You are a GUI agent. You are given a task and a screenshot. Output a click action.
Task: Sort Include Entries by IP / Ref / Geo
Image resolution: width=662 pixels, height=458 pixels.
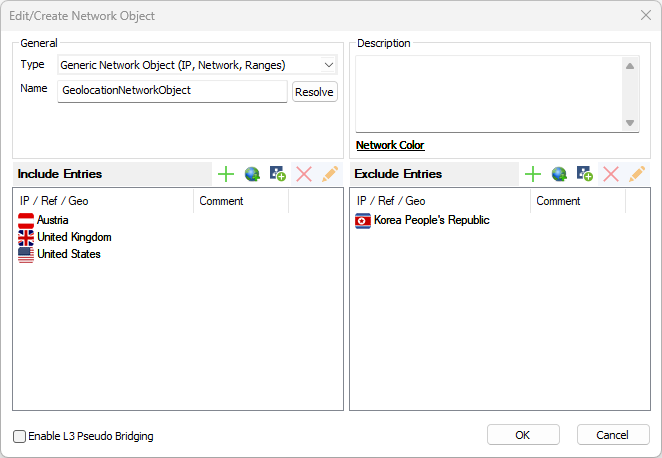[x=103, y=201]
